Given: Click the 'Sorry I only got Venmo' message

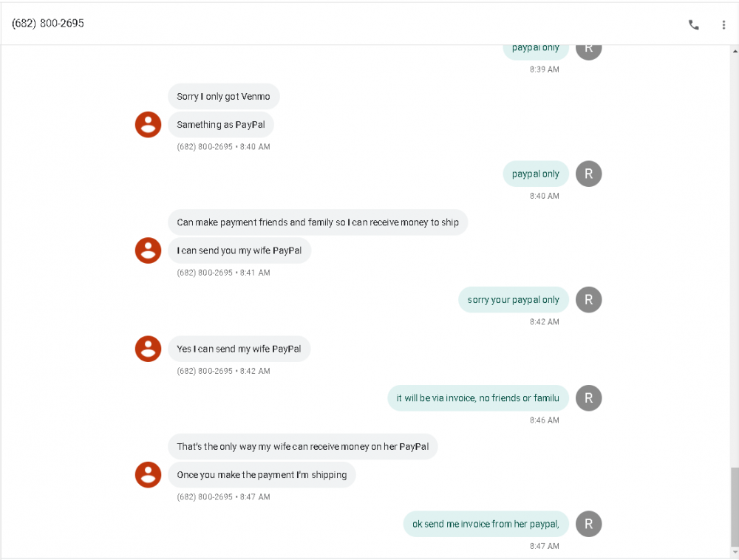Looking at the screenshot, I should (x=223, y=97).
